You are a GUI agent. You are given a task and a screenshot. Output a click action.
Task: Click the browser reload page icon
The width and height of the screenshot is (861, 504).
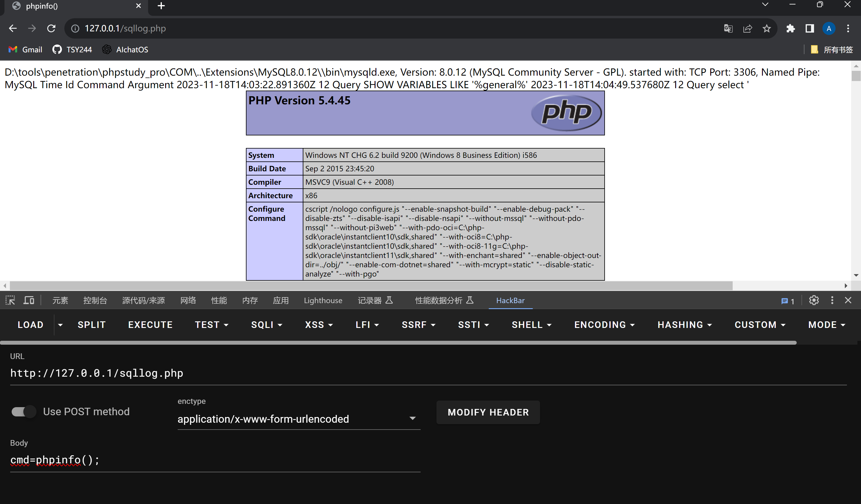click(51, 28)
